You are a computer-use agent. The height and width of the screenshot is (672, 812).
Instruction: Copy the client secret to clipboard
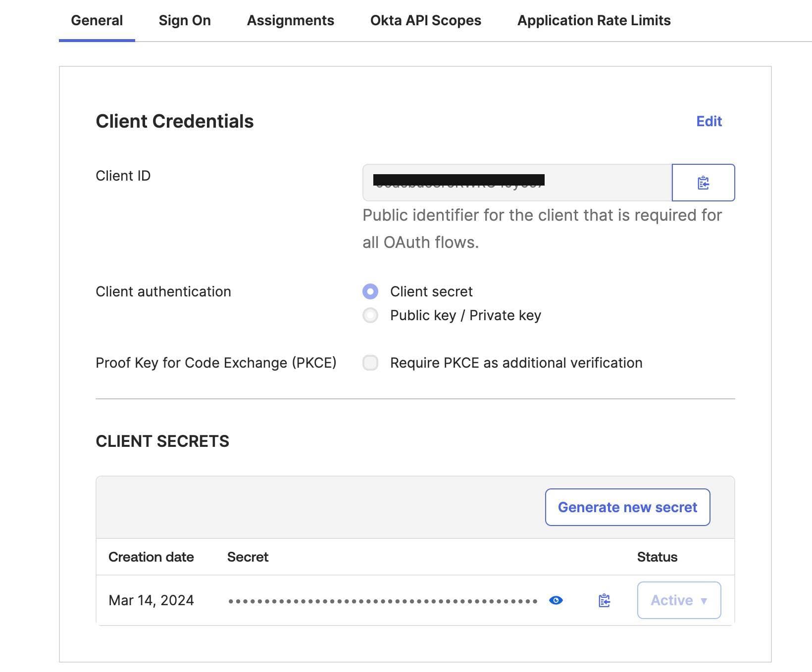coord(604,600)
